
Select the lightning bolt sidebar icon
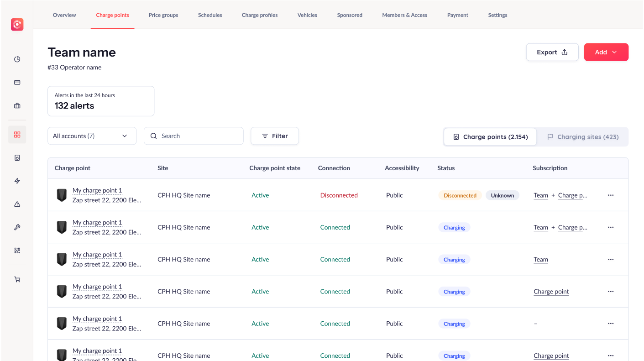click(17, 181)
